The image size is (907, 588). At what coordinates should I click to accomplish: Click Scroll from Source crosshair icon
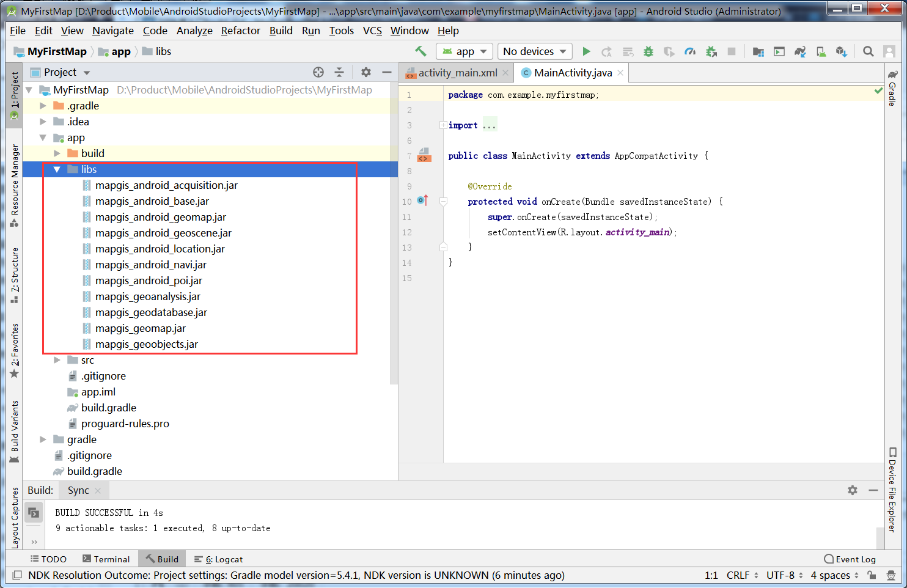click(318, 72)
